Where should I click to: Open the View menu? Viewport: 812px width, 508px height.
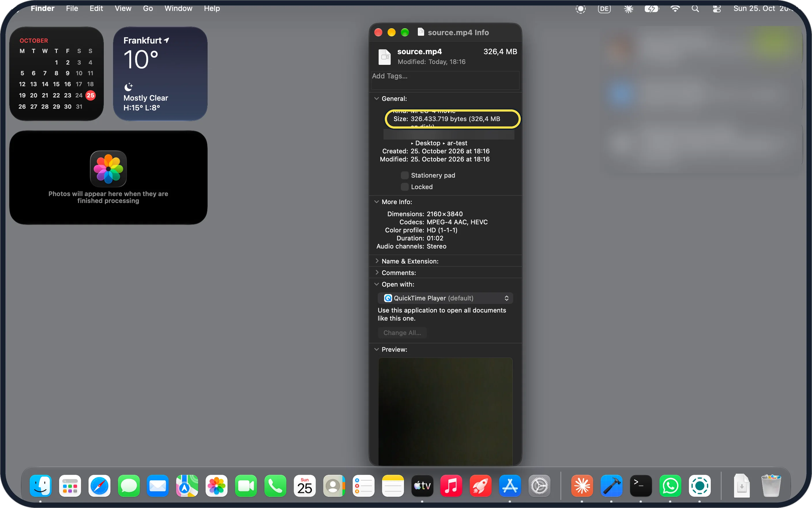123,8
